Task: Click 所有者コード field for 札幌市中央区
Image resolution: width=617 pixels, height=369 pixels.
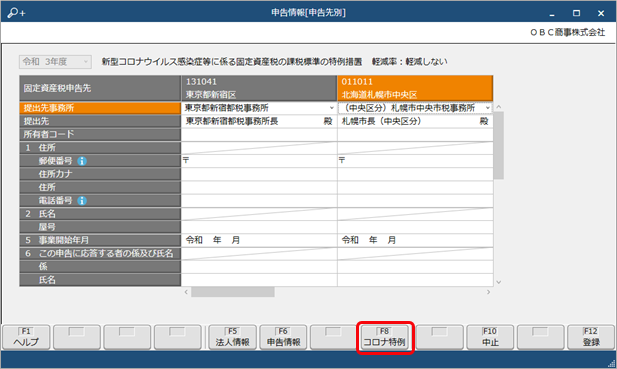Action: [415, 135]
